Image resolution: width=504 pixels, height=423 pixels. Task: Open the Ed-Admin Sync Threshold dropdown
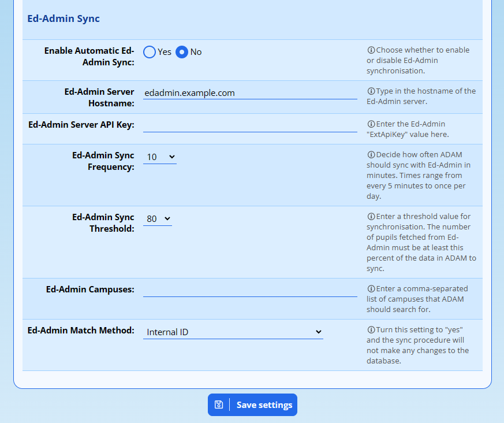point(158,219)
